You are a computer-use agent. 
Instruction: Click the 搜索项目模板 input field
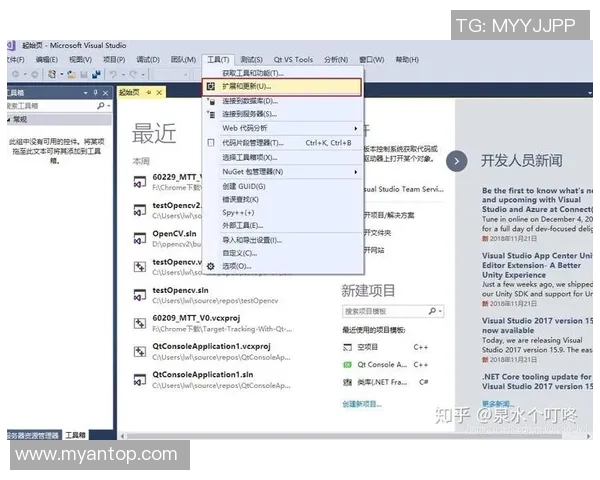(x=385, y=311)
